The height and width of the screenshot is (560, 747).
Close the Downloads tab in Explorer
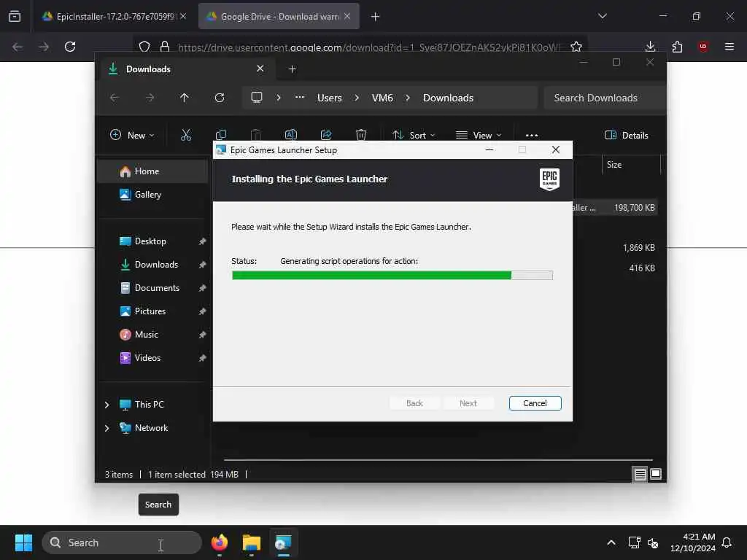(x=260, y=69)
